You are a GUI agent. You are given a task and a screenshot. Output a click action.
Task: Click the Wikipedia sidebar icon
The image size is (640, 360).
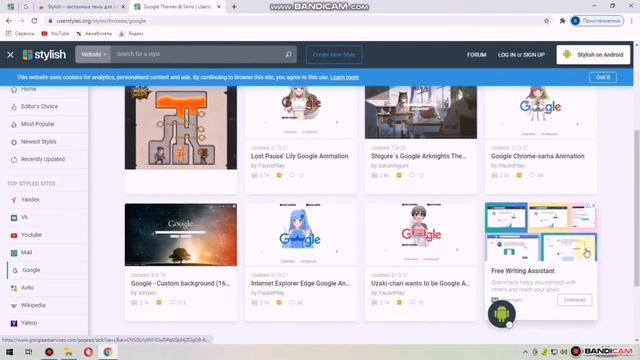pyautogui.click(x=14, y=306)
